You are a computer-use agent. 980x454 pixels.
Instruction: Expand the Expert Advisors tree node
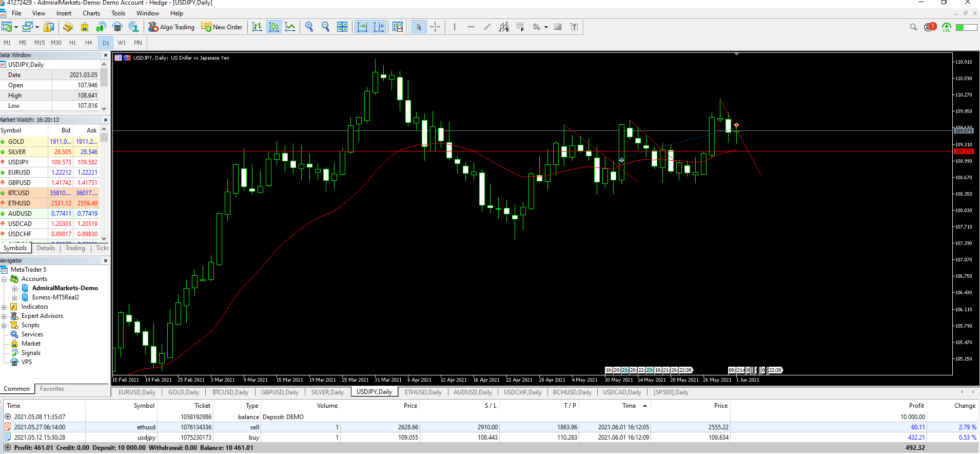tap(4, 316)
